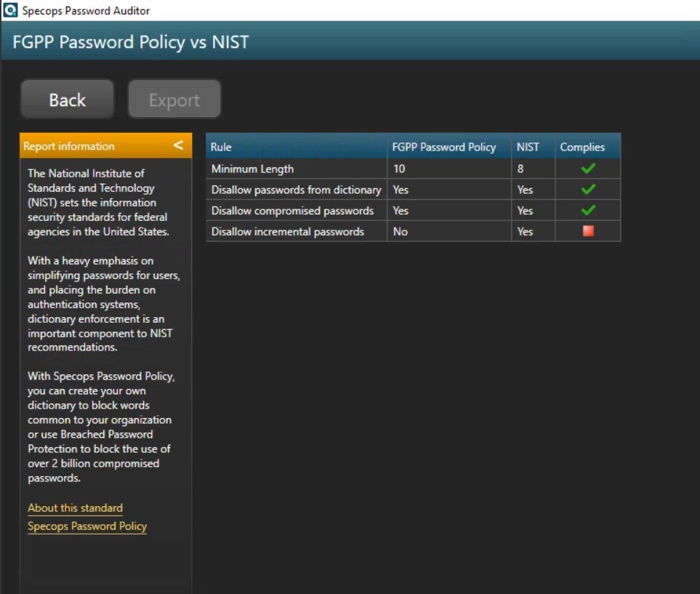Select the Minimum Length rule cell
Image resolution: width=700 pixels, height=594 pixels.
(297, 169)
